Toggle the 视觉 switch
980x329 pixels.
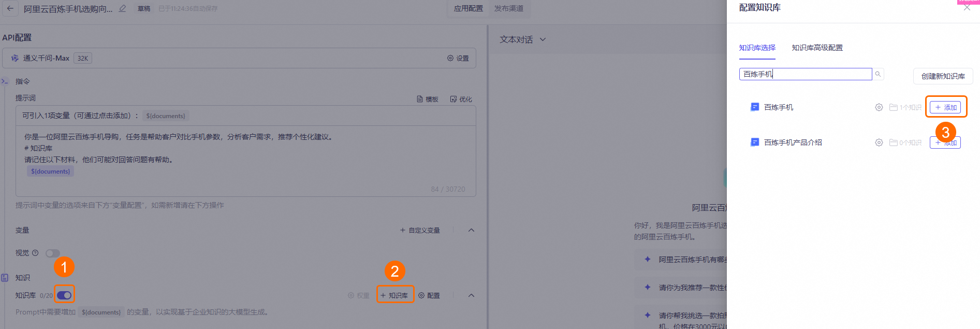tap(53, 253)
